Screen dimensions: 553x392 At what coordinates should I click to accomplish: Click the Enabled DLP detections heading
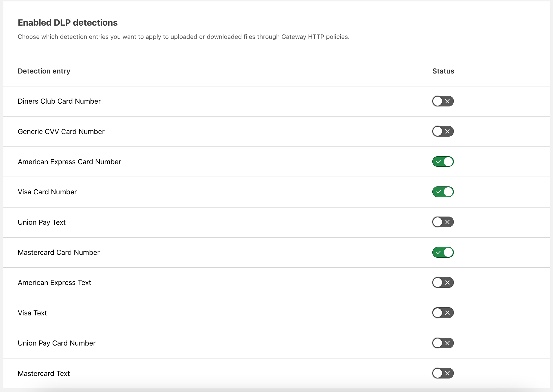tap(68, 23)
